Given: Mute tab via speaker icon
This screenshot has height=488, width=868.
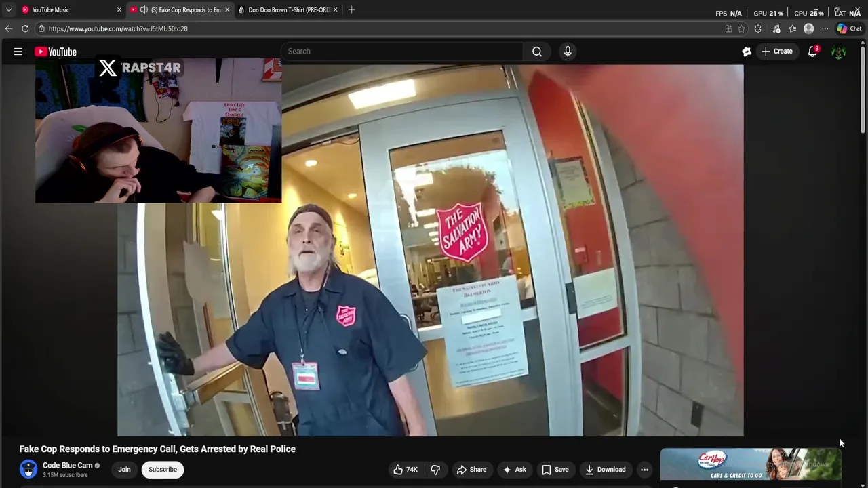Looking at the screenshot, I should coord(144,9).
